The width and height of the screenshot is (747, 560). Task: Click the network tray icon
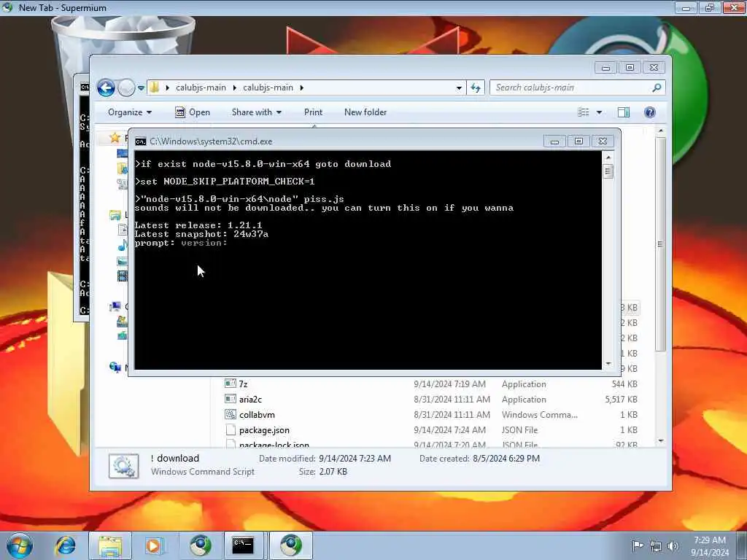coord(656,546)
